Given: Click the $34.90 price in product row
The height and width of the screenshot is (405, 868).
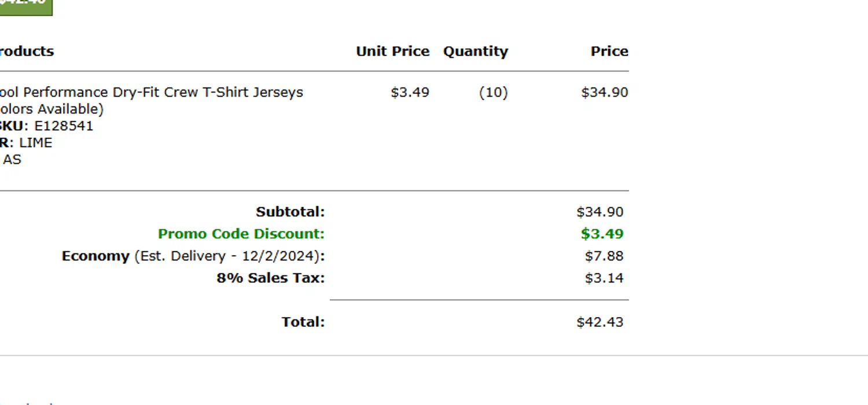Looking at the screenshot, I should tap(604, 92).
